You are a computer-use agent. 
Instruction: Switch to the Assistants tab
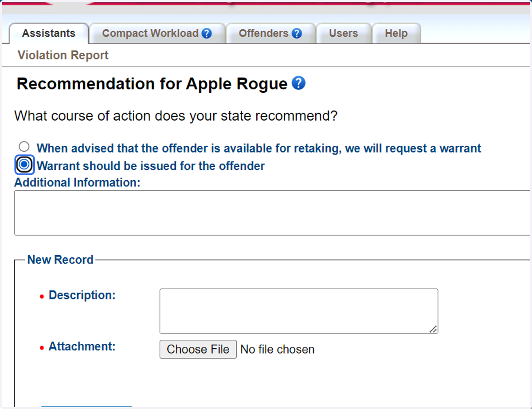[49, 33]
